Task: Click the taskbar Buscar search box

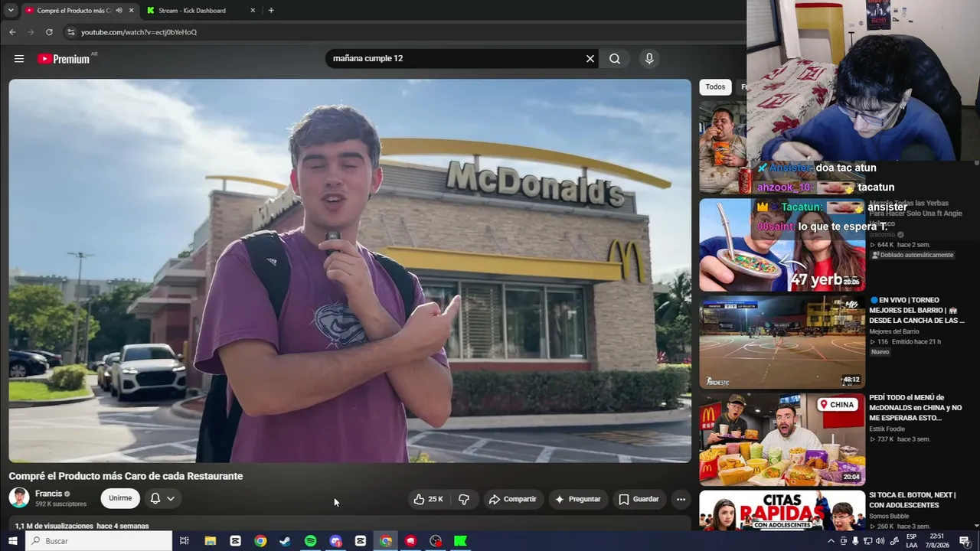Action: (x=100, y=541)
